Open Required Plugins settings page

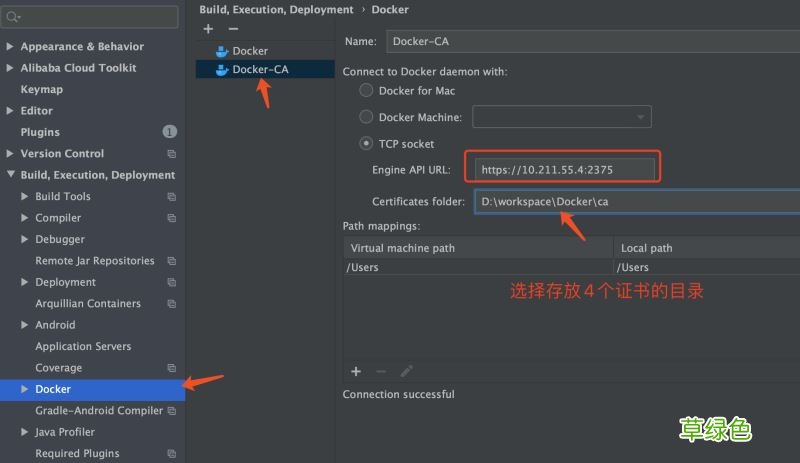77,454
